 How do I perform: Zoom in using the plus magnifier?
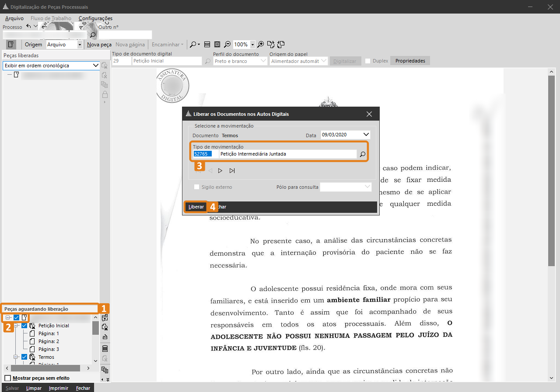(x=261, y=44)
